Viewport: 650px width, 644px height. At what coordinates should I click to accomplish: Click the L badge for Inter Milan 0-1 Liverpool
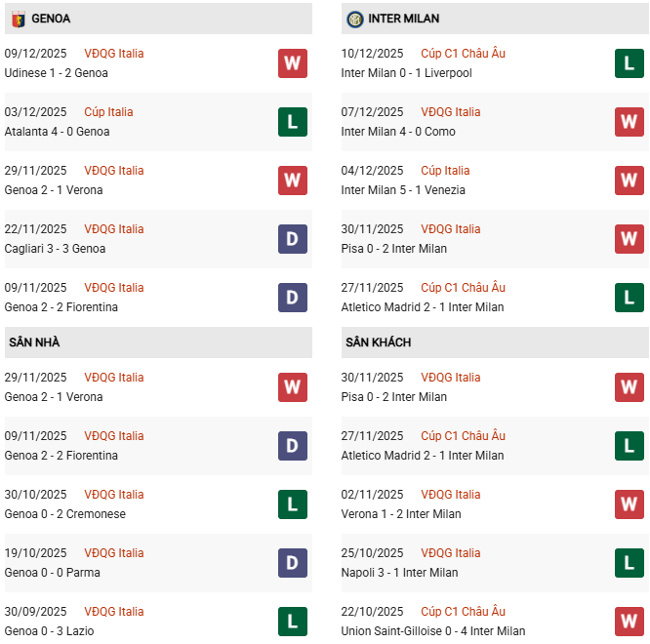629,63
